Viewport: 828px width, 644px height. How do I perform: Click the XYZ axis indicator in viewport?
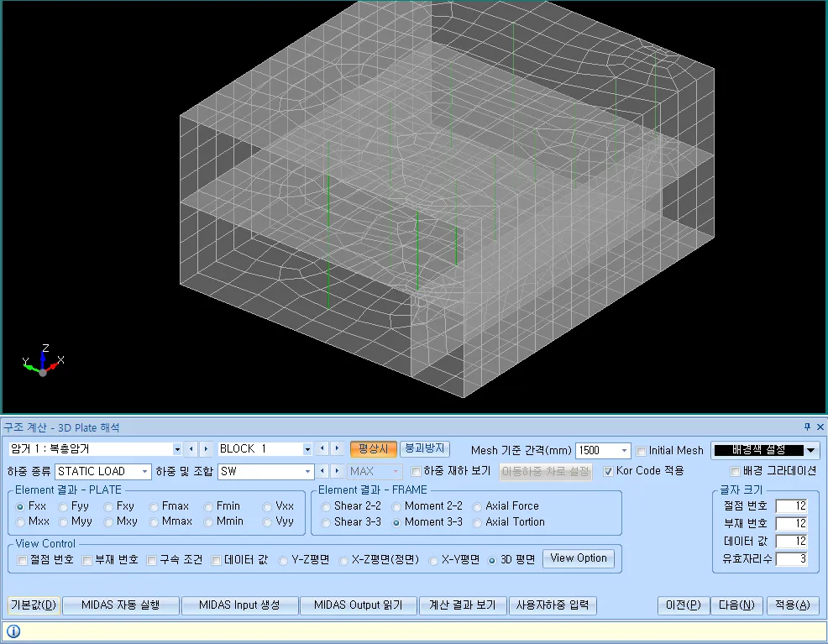click(x=43, y=360)
